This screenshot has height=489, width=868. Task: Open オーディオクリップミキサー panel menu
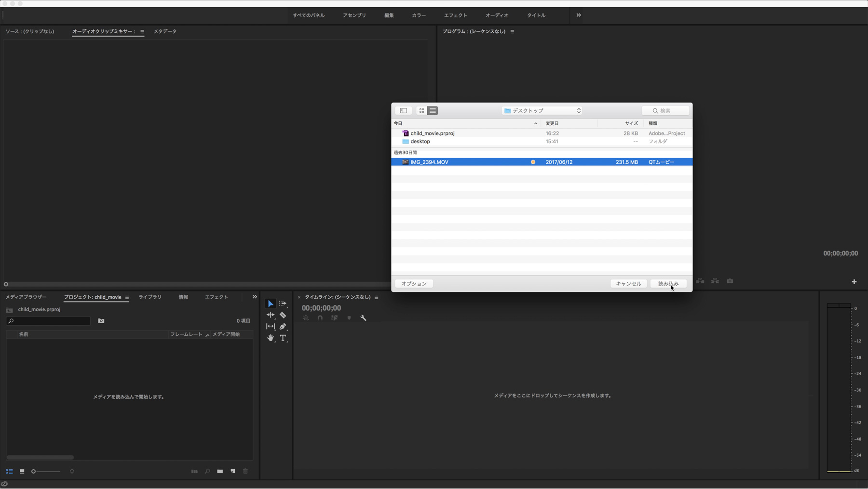pyautogui.click(x=142, y=32)
